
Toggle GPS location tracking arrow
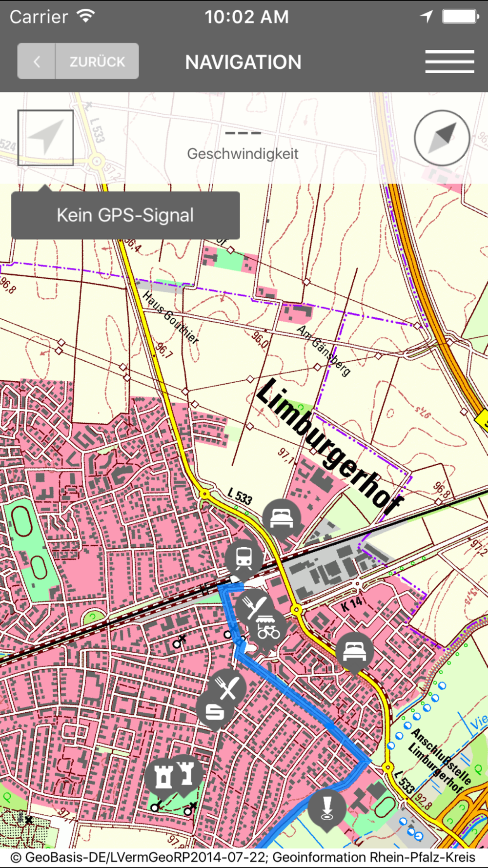[x=45, y=138]
